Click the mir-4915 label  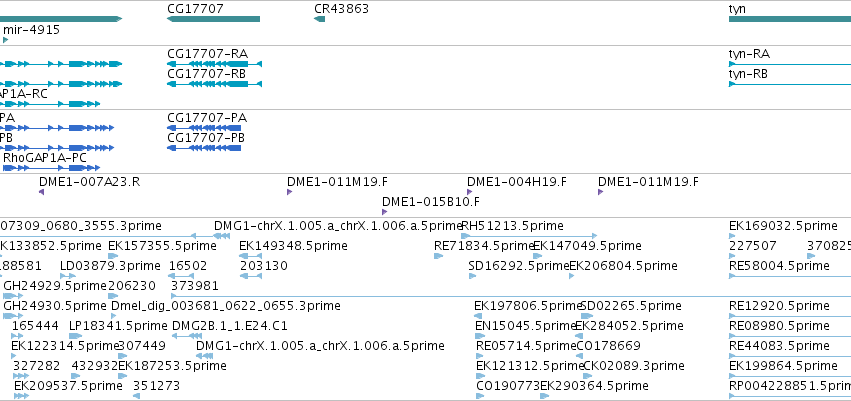pyautogui.click(x=31, y=30)
